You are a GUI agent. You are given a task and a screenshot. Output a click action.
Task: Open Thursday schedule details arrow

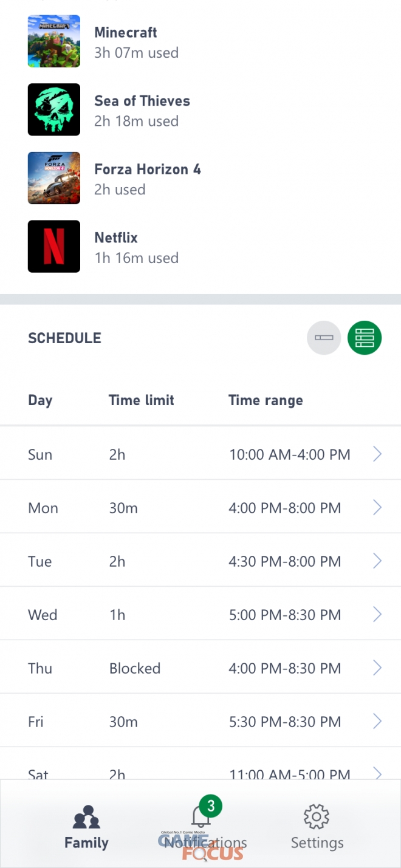[x=377, y=668]
